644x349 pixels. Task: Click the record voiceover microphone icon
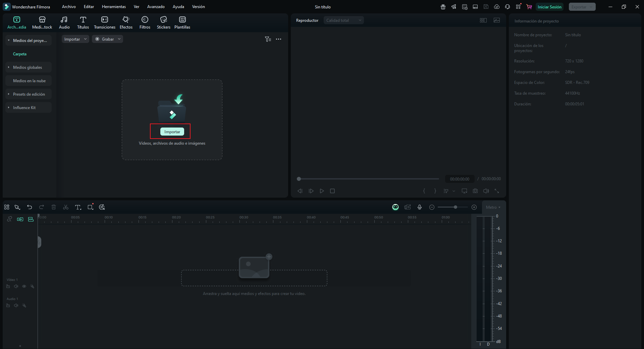420,207
